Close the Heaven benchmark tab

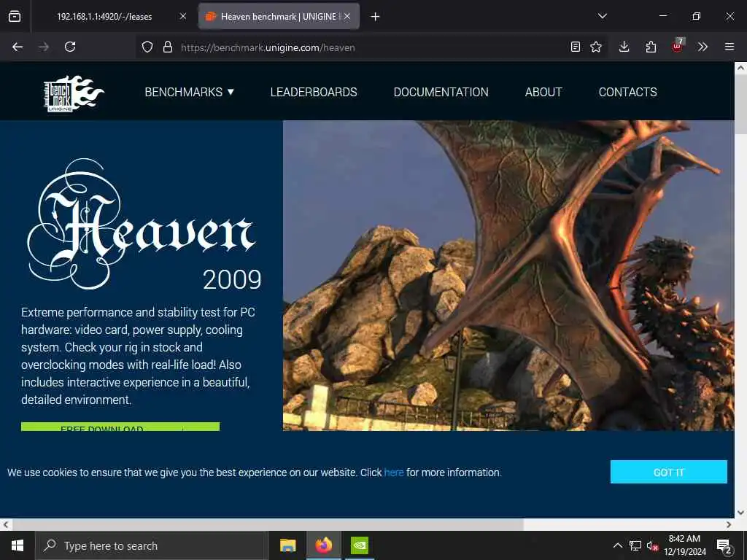[347, 16]
